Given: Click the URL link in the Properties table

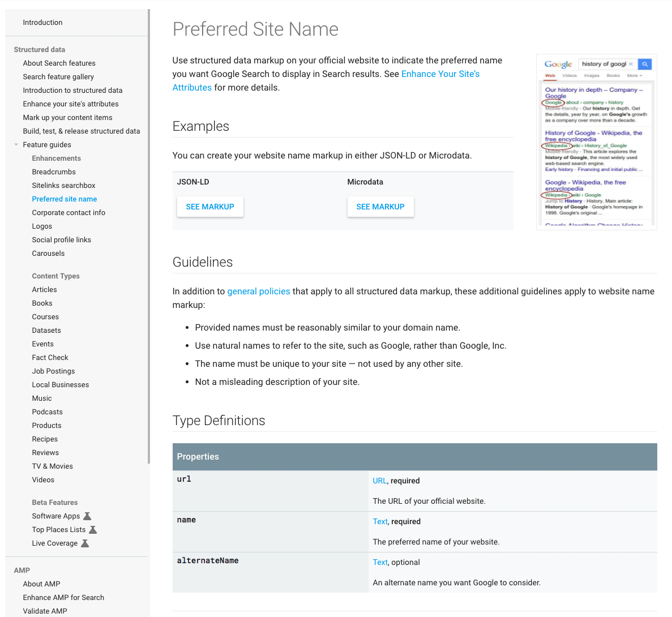Looking at the screenshot, I should (379, 481).
